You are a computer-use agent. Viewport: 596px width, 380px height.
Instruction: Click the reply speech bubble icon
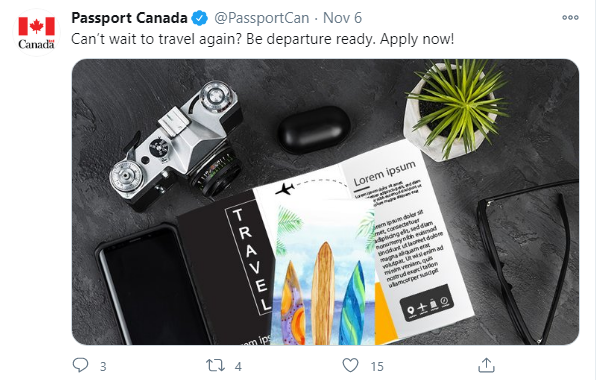80,365
